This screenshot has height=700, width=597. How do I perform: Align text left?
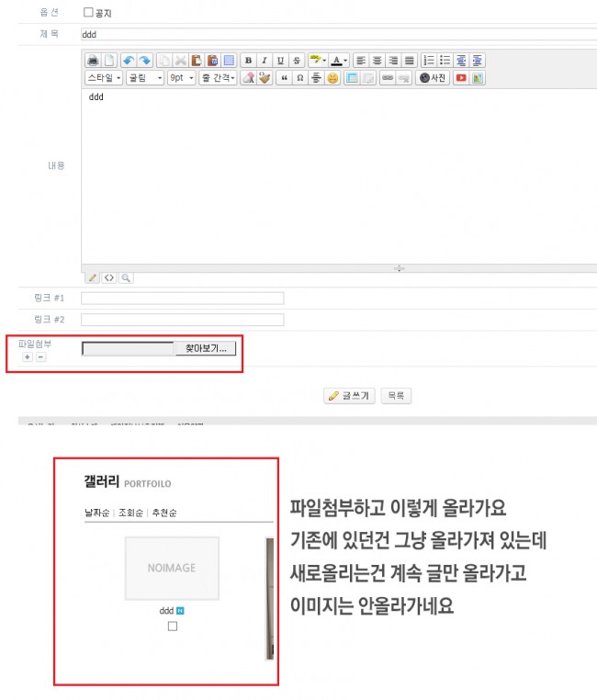click(361, 61)
